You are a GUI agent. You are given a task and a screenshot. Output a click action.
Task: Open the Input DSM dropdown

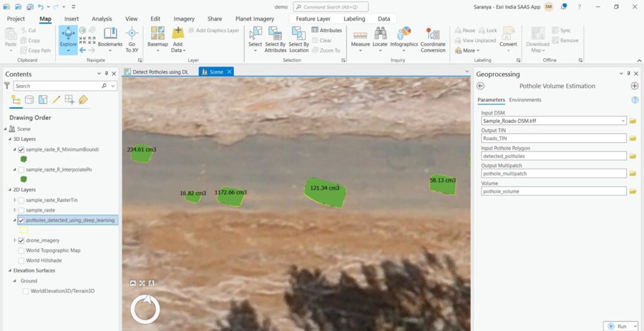coord(623,120)
